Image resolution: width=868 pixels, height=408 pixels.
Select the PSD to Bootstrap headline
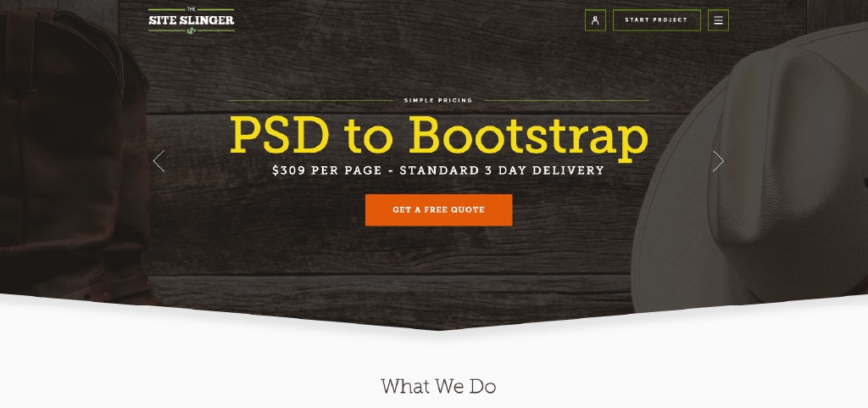[438, 137]
